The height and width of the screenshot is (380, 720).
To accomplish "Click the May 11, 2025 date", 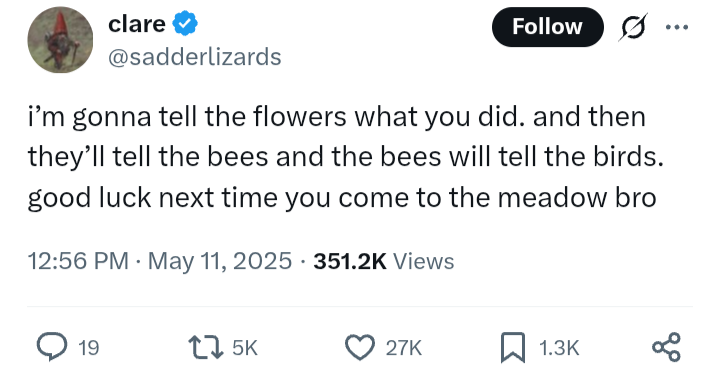I will pos(220,261).
